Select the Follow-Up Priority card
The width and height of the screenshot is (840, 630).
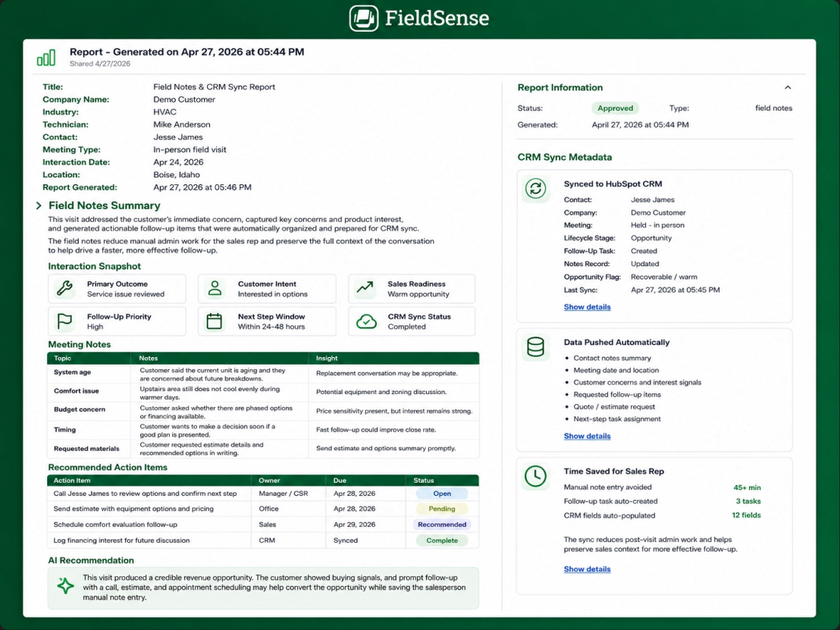[117, 321]
